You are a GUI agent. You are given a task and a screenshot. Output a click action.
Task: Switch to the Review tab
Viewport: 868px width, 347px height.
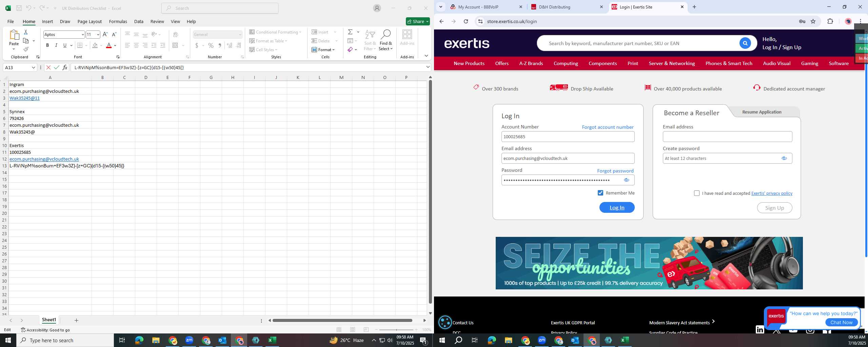click(x=157, y=21)
